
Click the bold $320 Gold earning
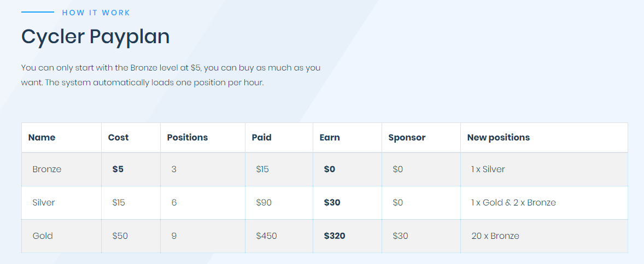click(x=335, y=236)
